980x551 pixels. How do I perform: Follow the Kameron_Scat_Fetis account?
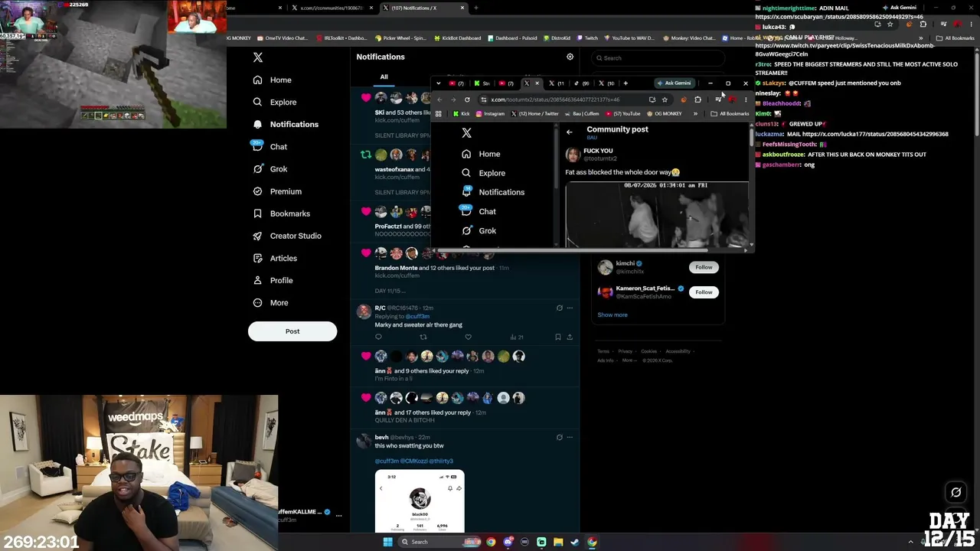(704, 292)
